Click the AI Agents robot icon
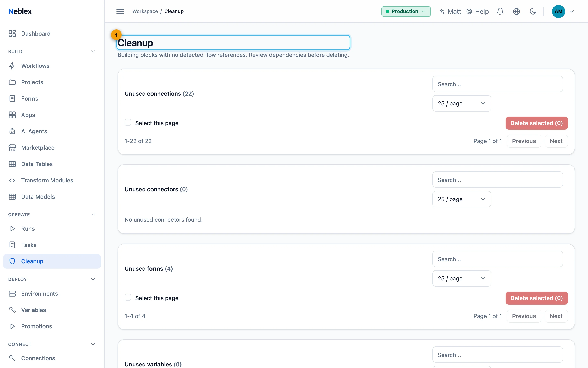This screenshot has height=368, width=588. (12, 131)
